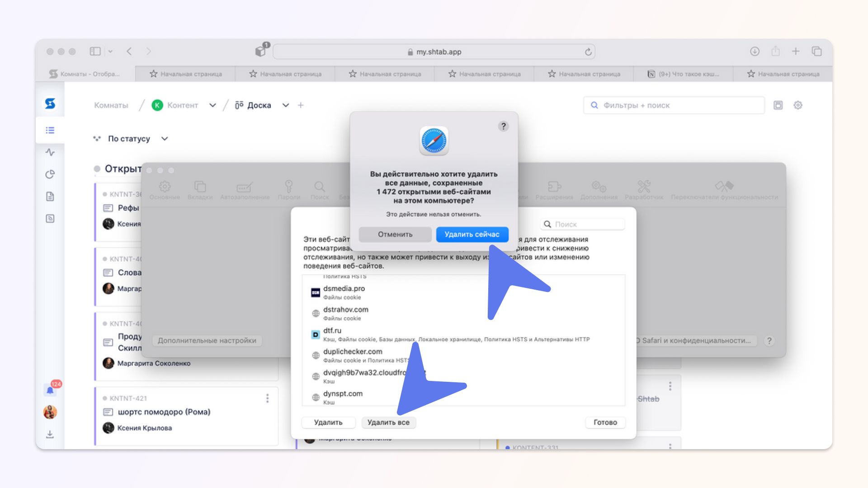Click the Удалить все button
Screen dimensions: 868x488
click(388, 422)
